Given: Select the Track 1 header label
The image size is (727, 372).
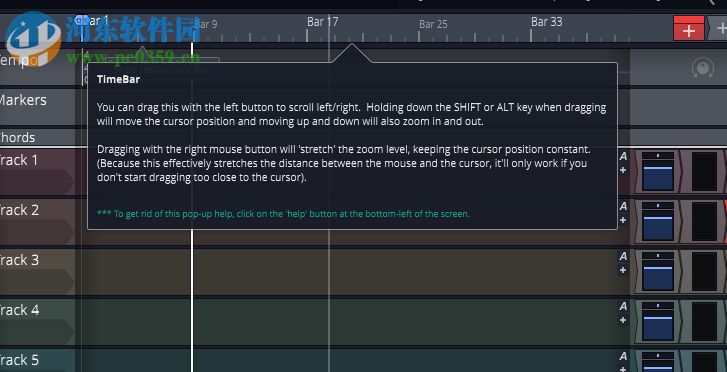Looking at the screenshot, I should 19,160.
